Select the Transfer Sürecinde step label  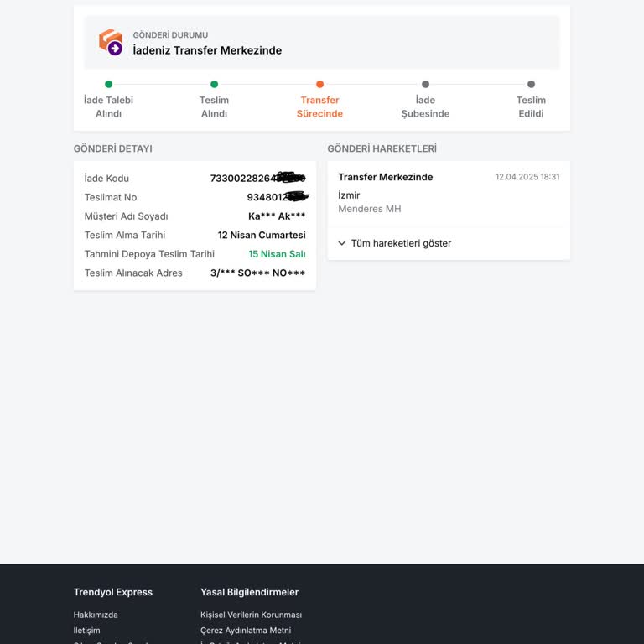coord(319,106)
